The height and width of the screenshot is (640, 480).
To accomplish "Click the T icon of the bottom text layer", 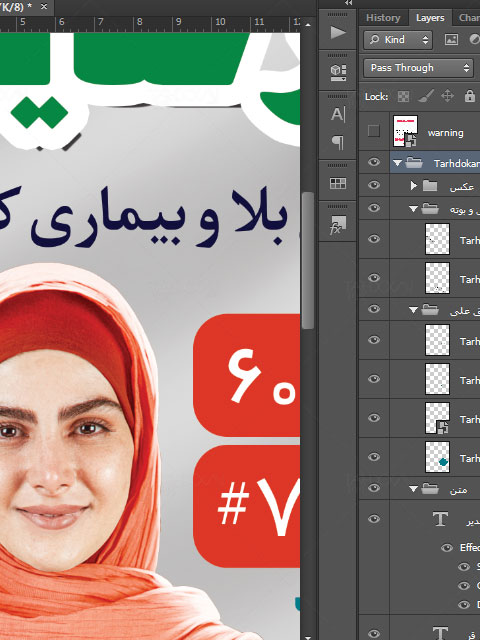I will (440, 633).
